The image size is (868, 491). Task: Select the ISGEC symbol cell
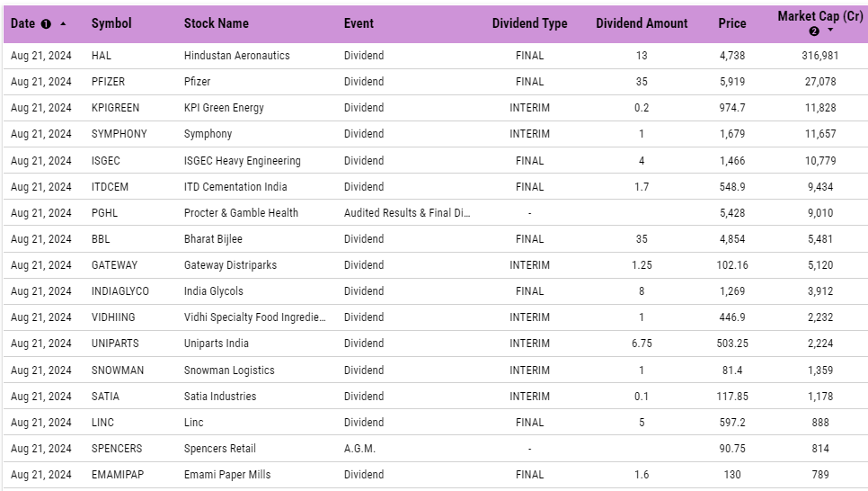[106, 161]
